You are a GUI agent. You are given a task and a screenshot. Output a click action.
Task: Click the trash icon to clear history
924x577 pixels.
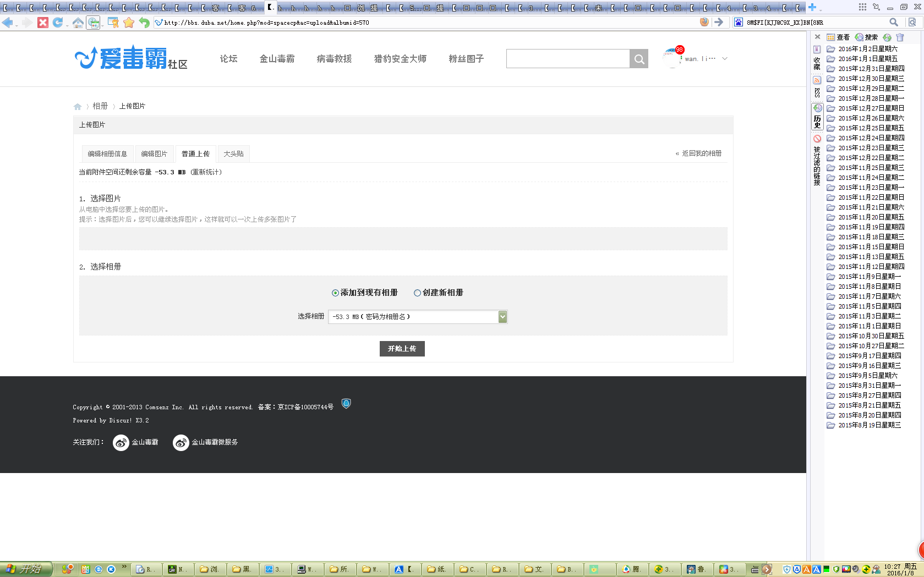click(900, 37)
